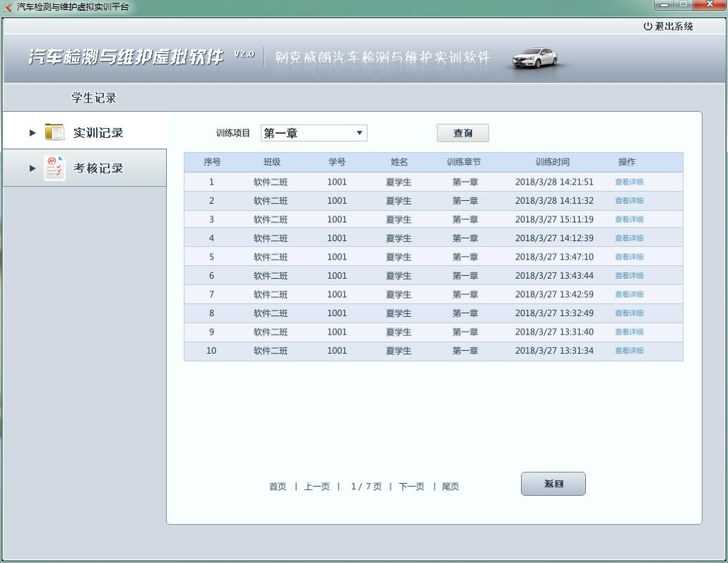728x563 pixels.
Task: Click the power icon beside 退出系统
Action: 647,26
